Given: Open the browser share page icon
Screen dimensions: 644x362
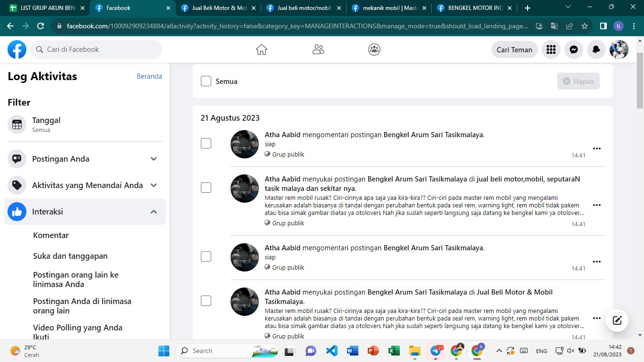Looking at the screenshot, I should (570, 26).
